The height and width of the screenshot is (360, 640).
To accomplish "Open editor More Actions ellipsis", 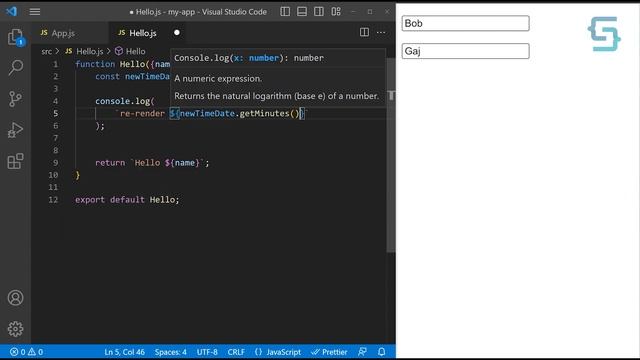I will [381, 32].
